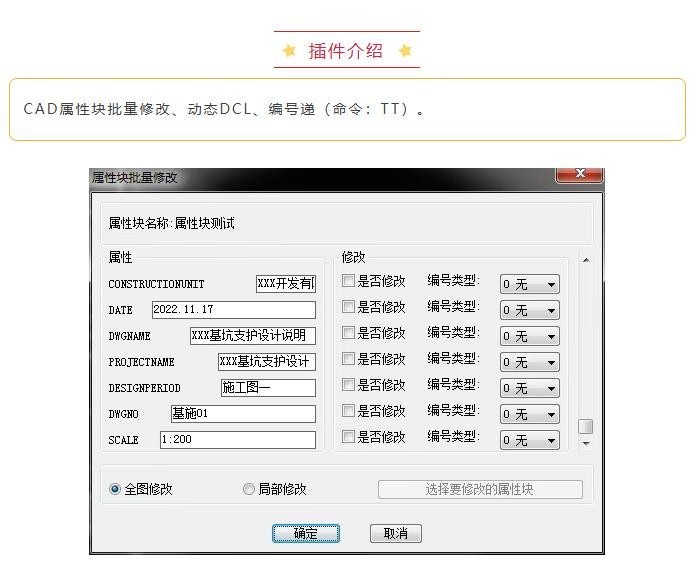Image resolution: width=700 pixels, height=580 pixels.
Task: Click the PROJECTNAME input field
Action: [267, 362]
